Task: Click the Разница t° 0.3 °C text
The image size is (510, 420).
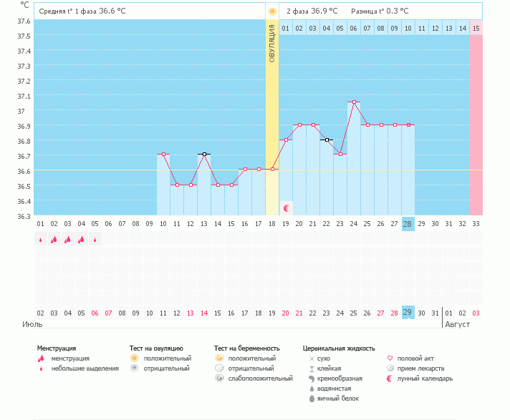Action: point(380,11)
